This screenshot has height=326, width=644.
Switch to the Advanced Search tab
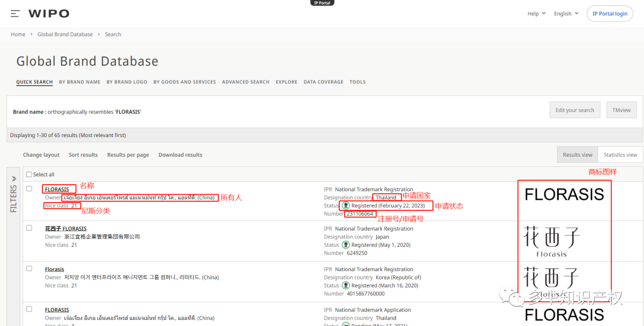(245, 82)
